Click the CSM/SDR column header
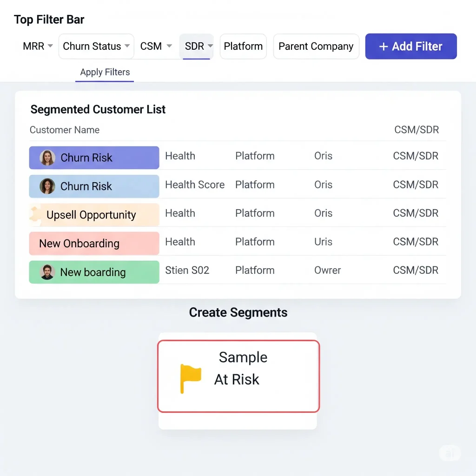The width and height of the screenshot is (476, 476). click(416, 130)
